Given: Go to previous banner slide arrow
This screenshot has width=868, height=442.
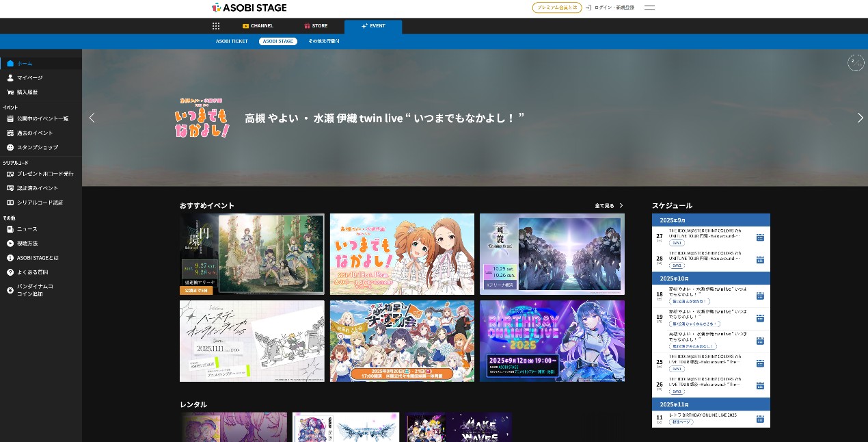Looking at the screenshot, I should click(92, 118).
